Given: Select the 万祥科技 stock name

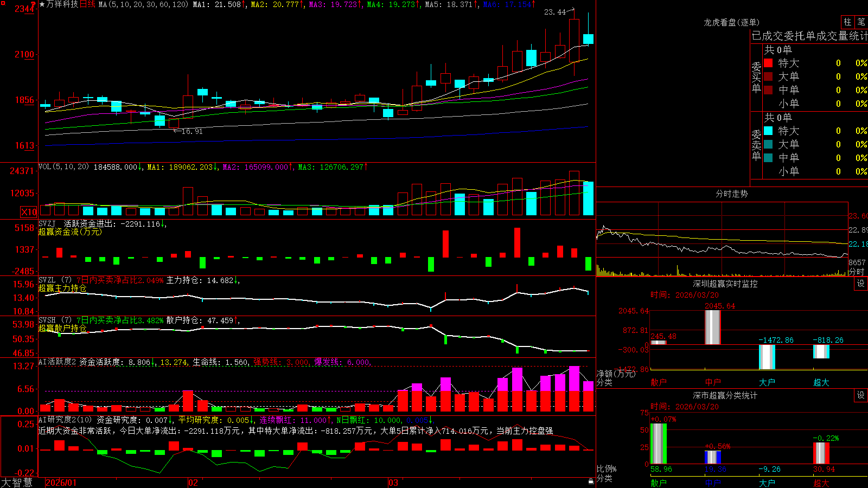Looking at the screenshot, I should coord(62,4).
